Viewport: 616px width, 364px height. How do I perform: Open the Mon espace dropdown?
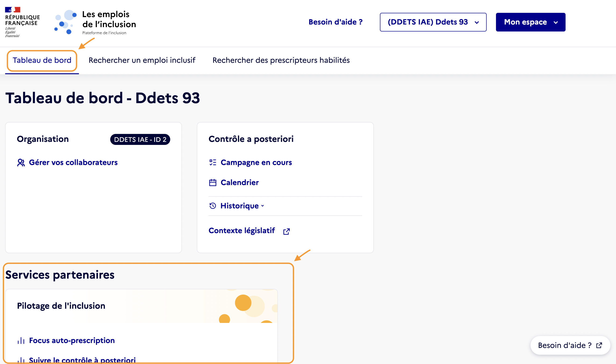tap(530, 22)
